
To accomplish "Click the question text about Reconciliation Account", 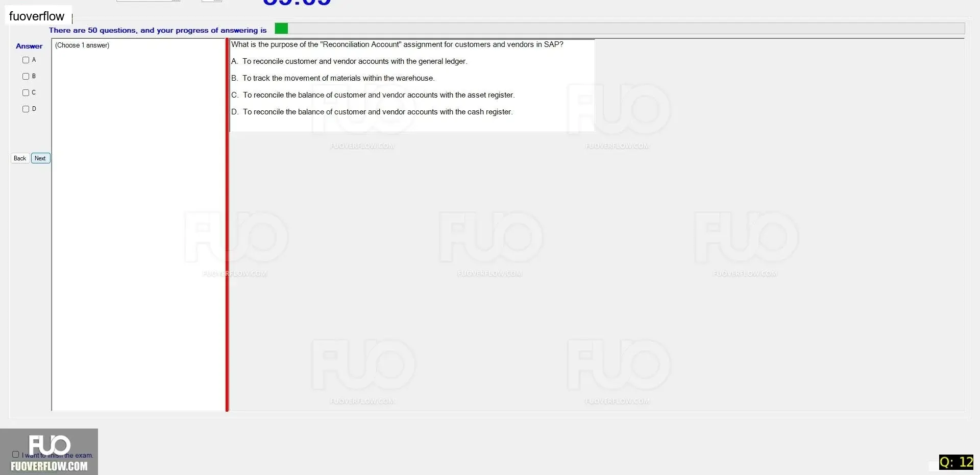I will 397,44.
